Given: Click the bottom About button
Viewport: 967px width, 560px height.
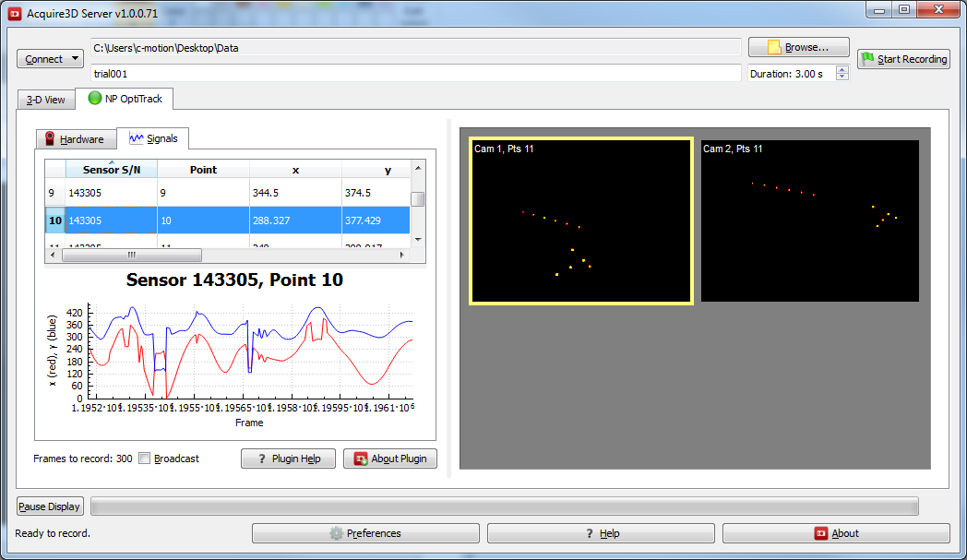Looking at the screenshot, I should (836, 533).
